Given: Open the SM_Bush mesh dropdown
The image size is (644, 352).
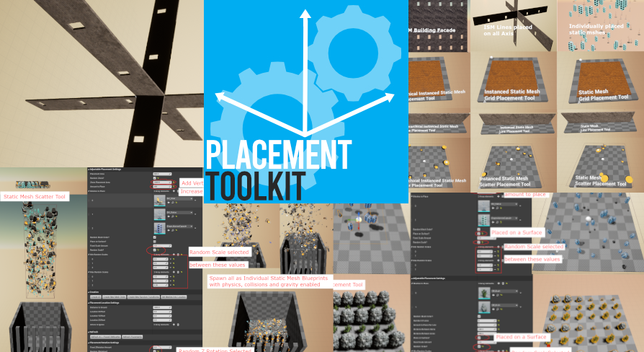Looking at the screenshot, I should click(504, 291).
